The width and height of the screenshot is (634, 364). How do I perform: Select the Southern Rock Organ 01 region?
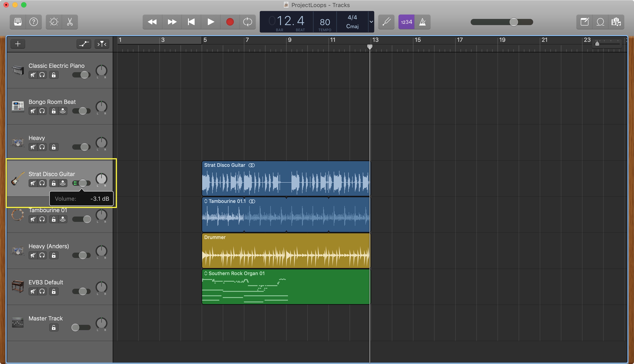[x=286, y=287]
